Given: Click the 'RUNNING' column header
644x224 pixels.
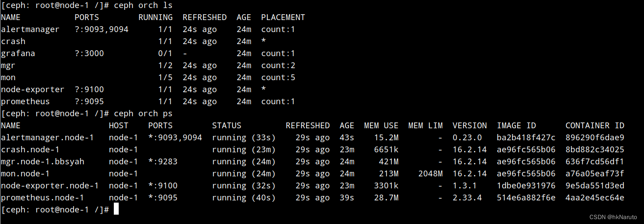Looking at the screenshot, I should coord(155,17).
